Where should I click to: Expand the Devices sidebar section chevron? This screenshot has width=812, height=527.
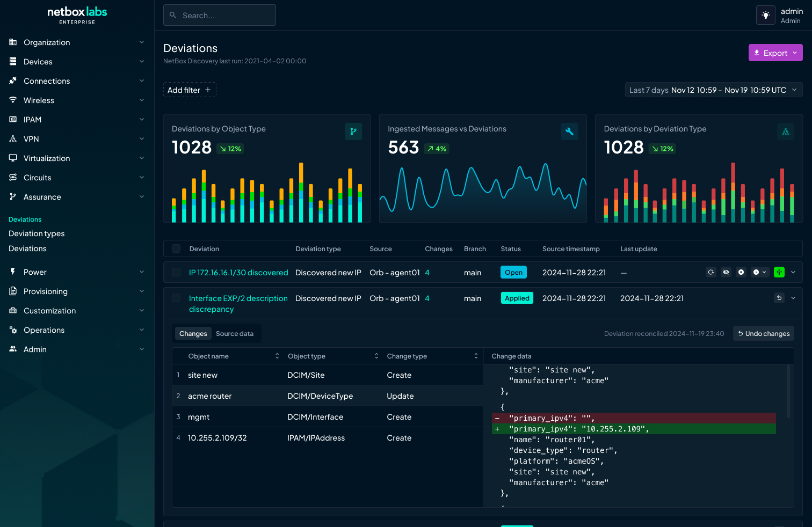(x=142, y=62)
